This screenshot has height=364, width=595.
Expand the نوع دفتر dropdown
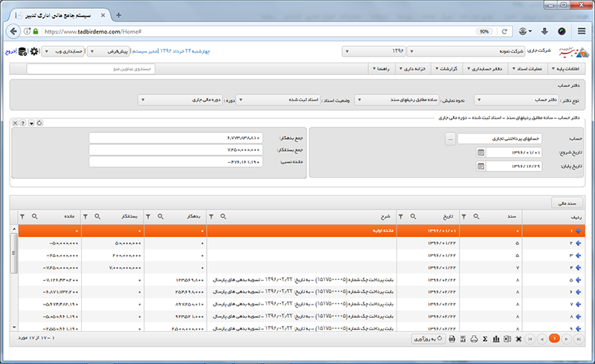coord(478,99)
